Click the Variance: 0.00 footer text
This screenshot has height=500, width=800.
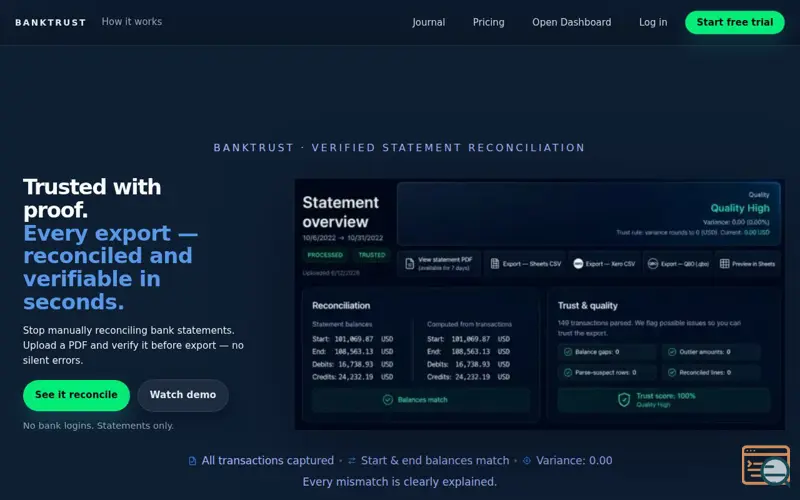pyautogui.click(x=574, y=461)
